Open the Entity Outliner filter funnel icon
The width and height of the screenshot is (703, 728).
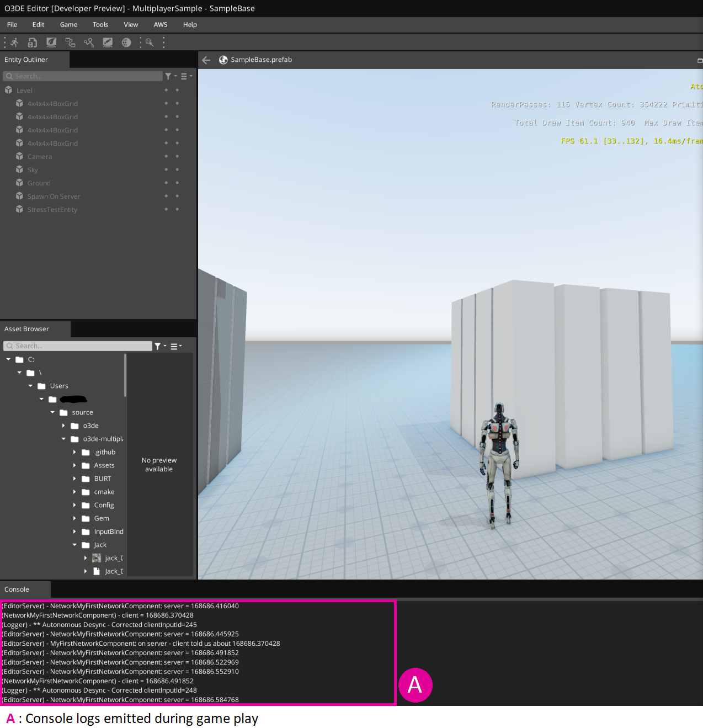[x=168, y=76]
